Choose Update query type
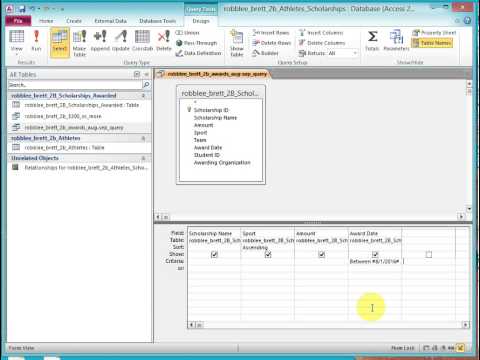The height and width of the screenshot is (360, 480). click(x=121, y=40)
